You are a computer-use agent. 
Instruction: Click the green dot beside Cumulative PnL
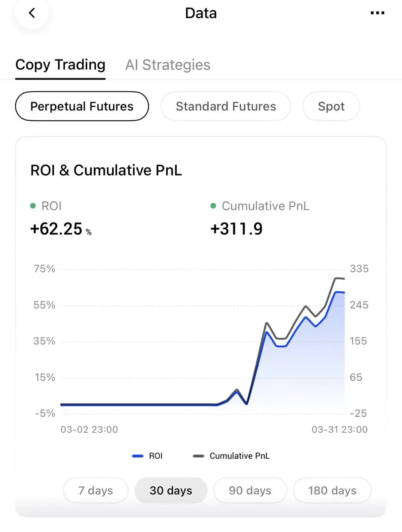click(x=213, y=206)
